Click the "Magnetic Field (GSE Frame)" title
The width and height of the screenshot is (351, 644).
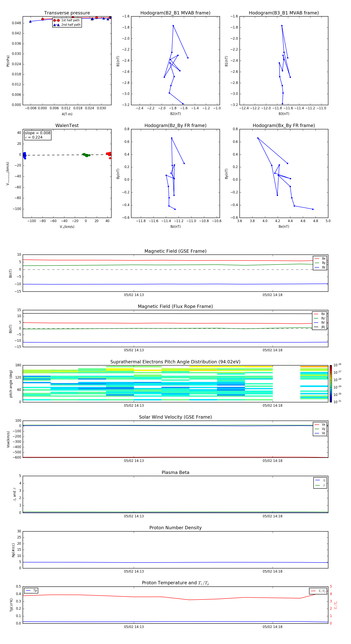coord(175,251)
